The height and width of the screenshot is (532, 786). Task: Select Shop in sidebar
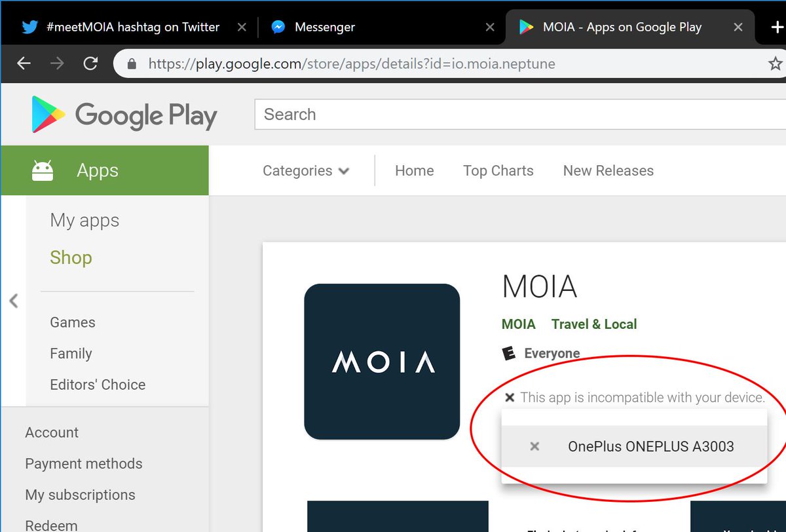[x=71, y=257]
